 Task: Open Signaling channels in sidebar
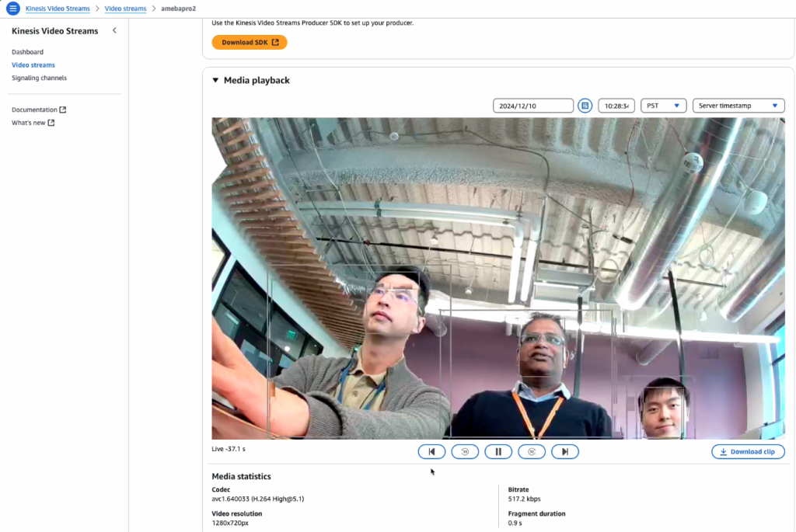click(x=39, y=78)
